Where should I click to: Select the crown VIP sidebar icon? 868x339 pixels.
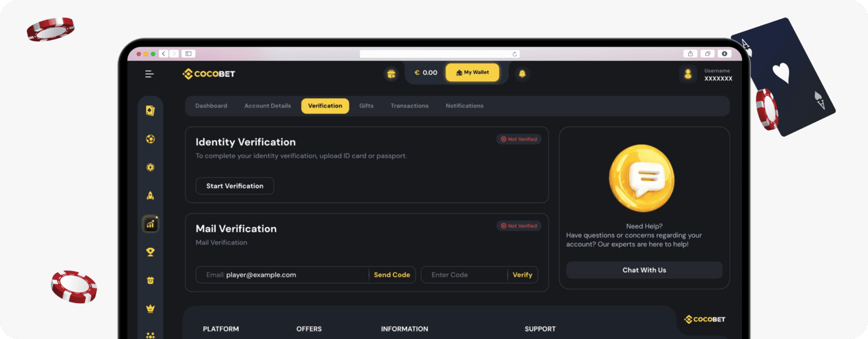(x=150, y=309)
